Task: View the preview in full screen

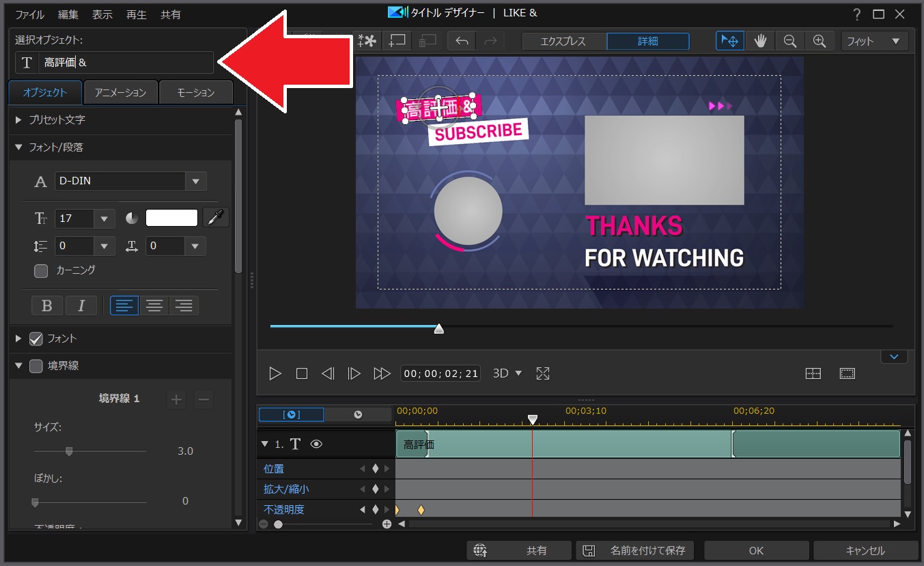Action: [543, 373]
